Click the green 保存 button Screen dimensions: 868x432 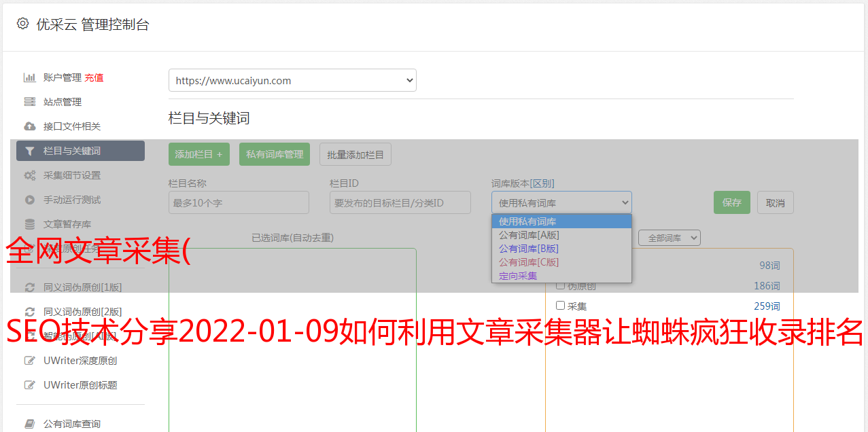pos(732,202)
